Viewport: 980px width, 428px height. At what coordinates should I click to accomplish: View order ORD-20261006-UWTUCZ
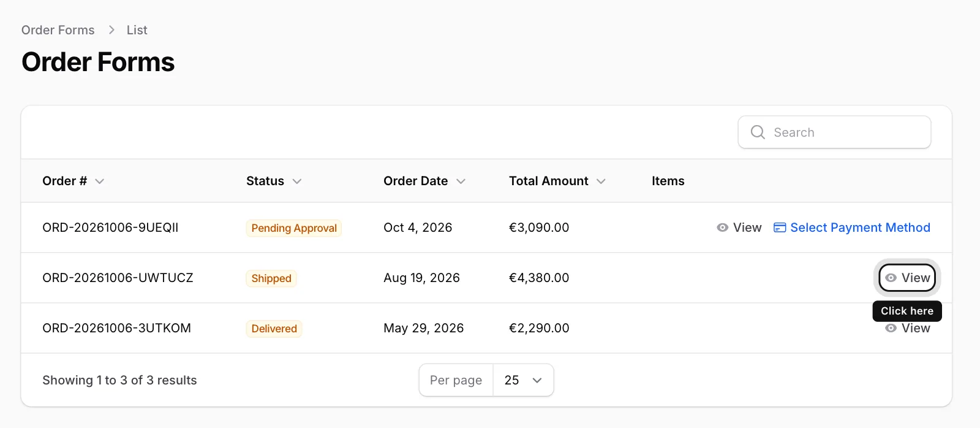(x=907, y=278)
